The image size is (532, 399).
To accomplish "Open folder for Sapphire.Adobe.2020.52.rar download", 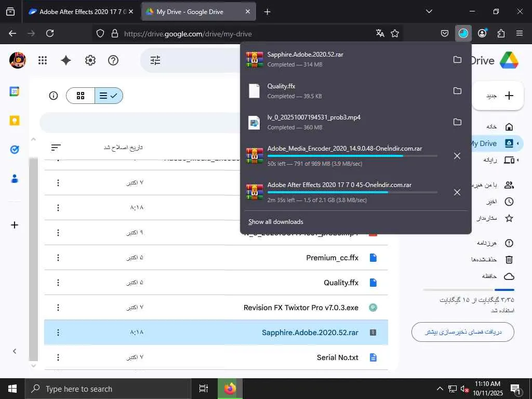I will (x=457, y=59).
